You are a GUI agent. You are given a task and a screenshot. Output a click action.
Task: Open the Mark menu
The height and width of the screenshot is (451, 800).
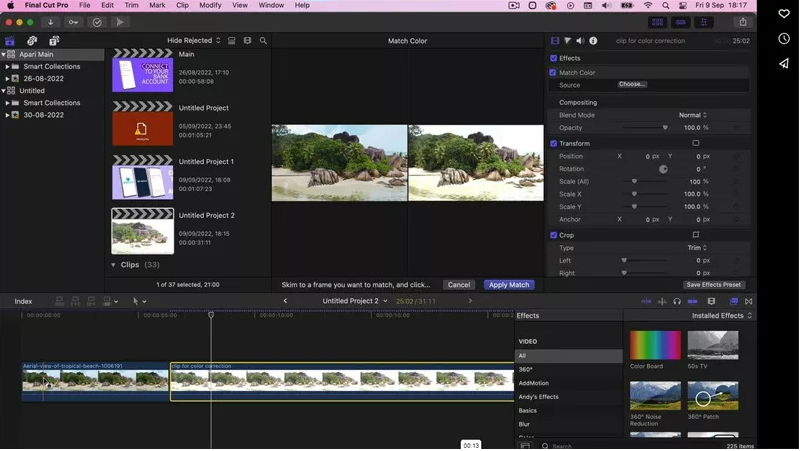click(x=157, y=5)
